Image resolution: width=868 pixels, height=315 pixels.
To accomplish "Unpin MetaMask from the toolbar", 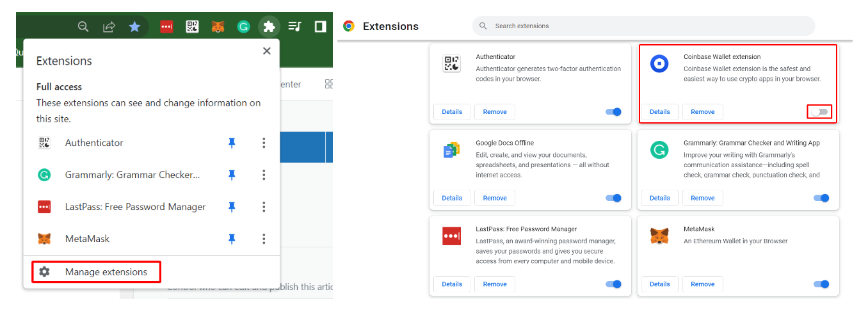I will (232, 239).
